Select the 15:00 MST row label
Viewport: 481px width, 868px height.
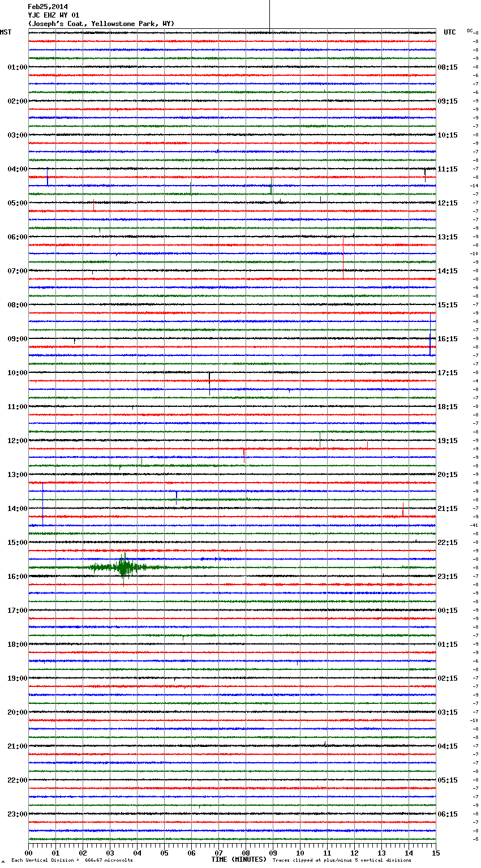[x=18, y=543]
